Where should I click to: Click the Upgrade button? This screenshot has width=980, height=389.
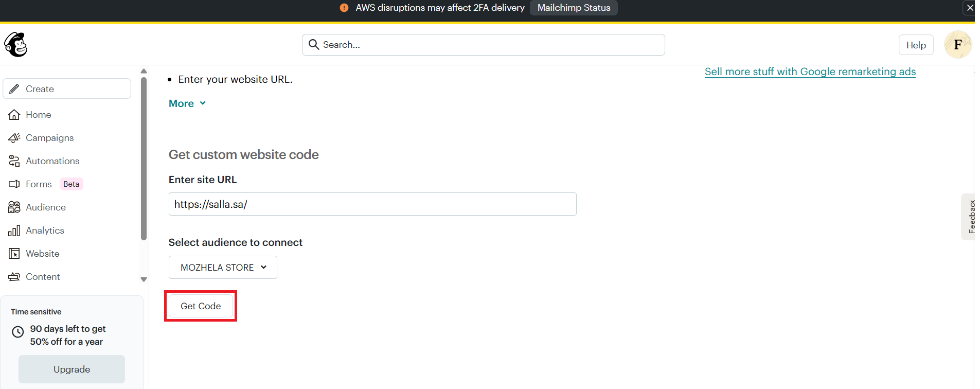[72, 369]
